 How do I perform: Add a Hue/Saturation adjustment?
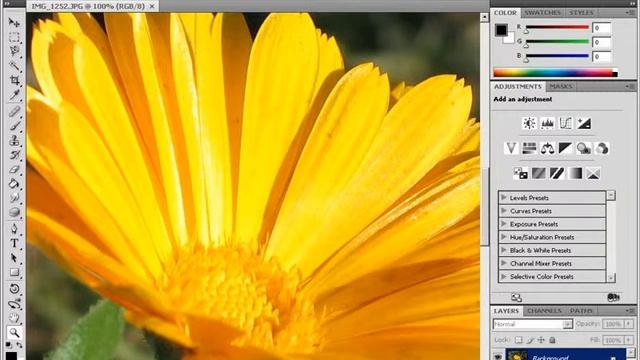529,148
